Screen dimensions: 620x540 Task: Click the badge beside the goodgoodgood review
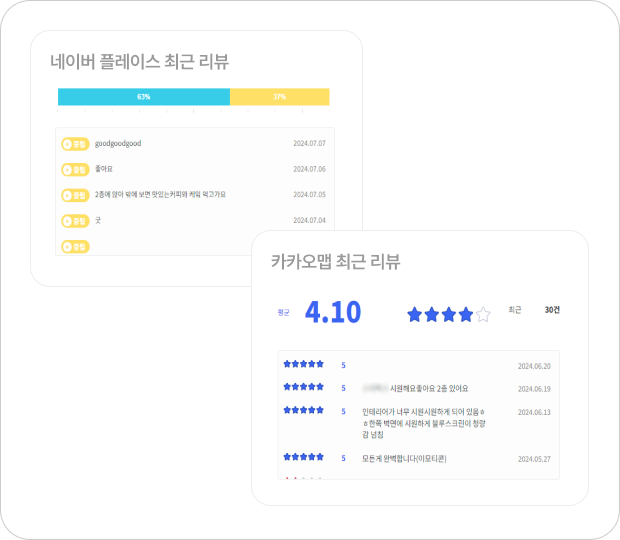tap(75, 144)
